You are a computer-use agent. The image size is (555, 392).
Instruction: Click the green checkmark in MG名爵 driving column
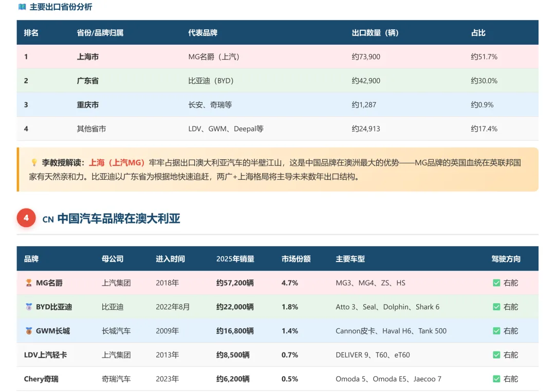click(x=496, y=283)
